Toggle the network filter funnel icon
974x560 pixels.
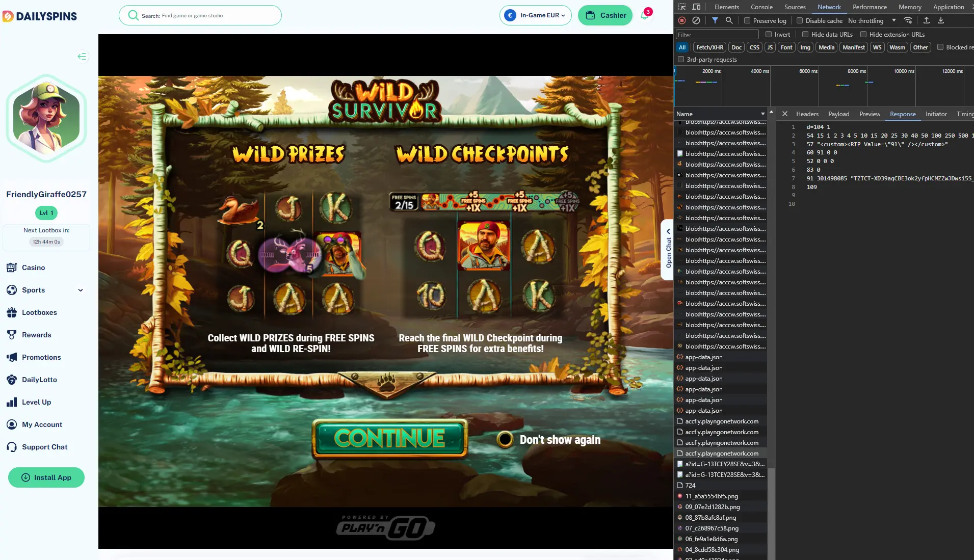[x=715, y=20]
